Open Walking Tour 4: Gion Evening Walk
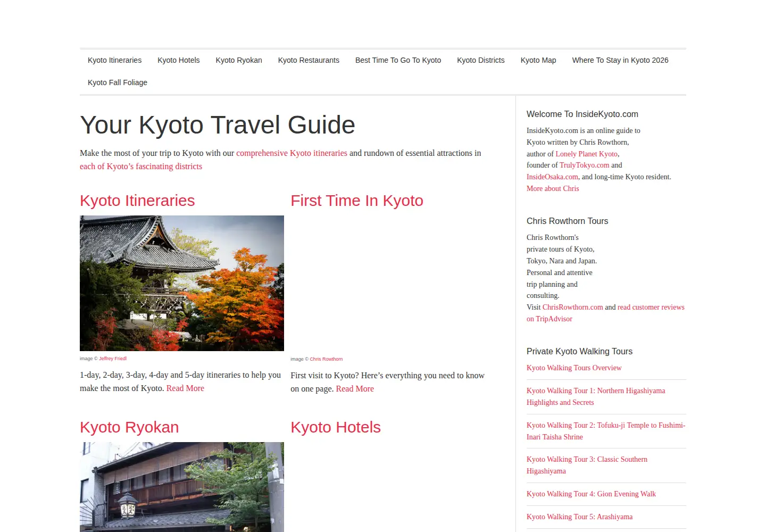The image size is (766, 532). click(x=591, y=494)
